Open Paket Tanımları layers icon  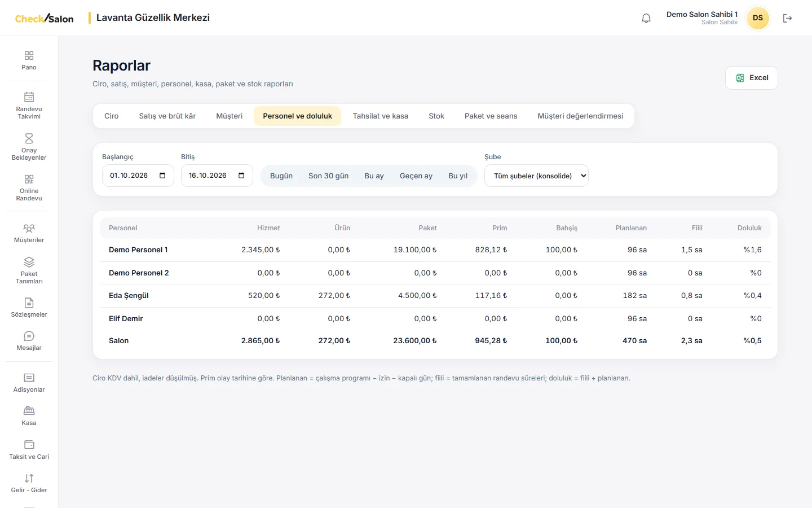[29, 262]
